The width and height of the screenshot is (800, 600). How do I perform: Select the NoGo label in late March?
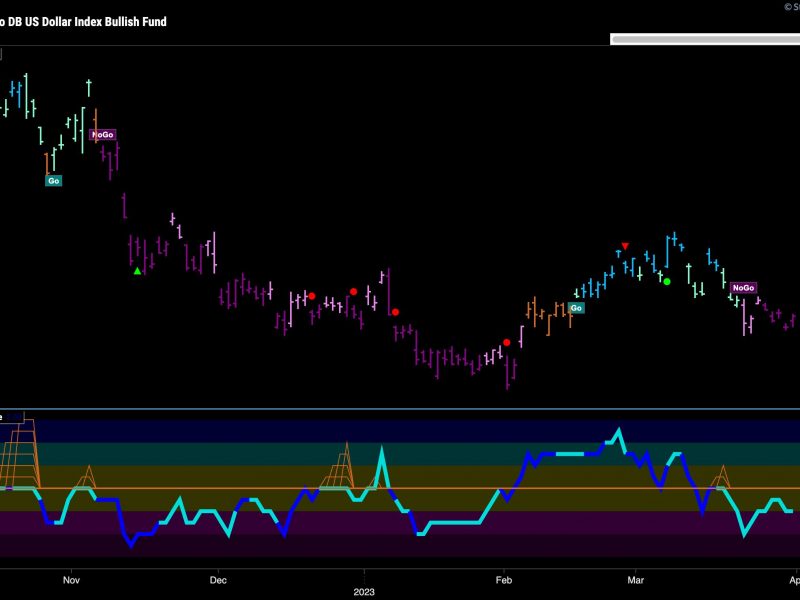coord(743,288)
